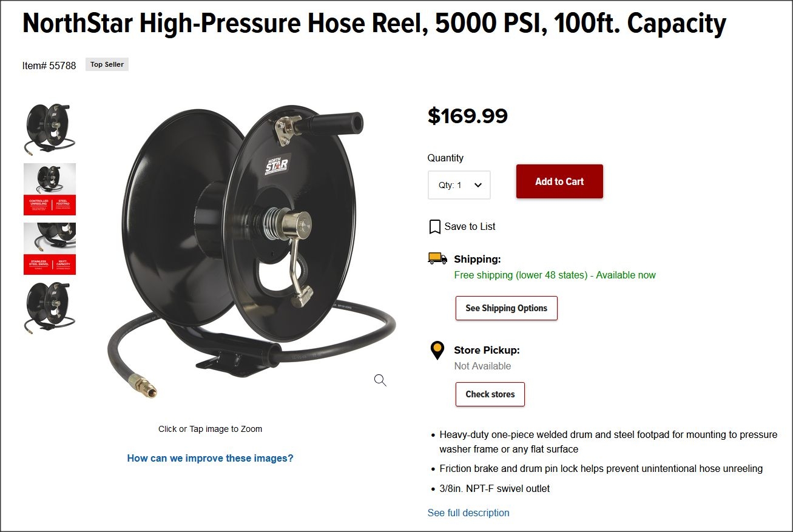Click See Shipping Options button
Screen dimensions: 793x532
[506, 308]
